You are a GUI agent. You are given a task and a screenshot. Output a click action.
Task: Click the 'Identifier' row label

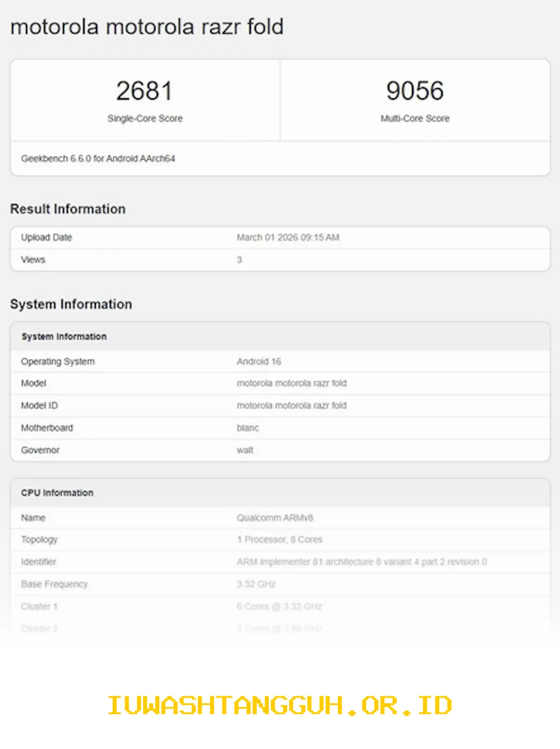pos(39,562)
